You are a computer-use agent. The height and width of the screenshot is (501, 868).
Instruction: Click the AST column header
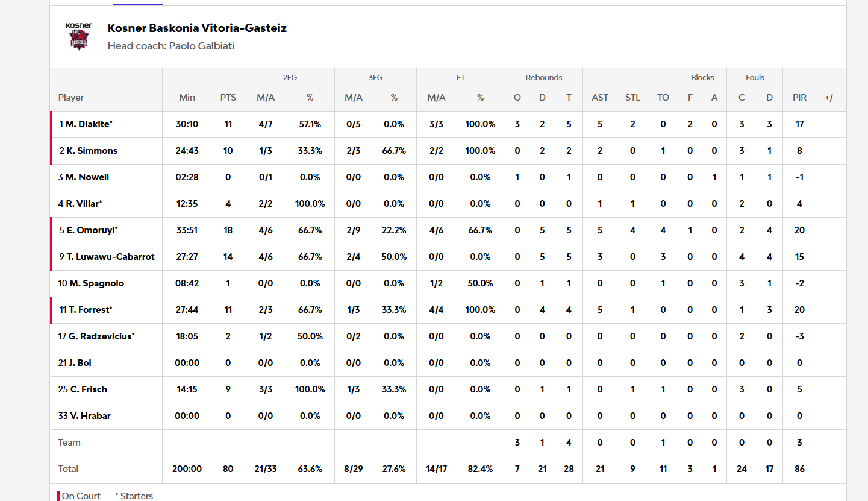[600, 98]
